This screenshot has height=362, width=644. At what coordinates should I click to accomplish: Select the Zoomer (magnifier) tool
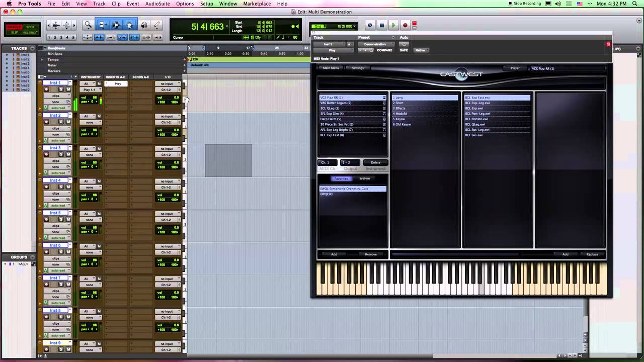88,25
